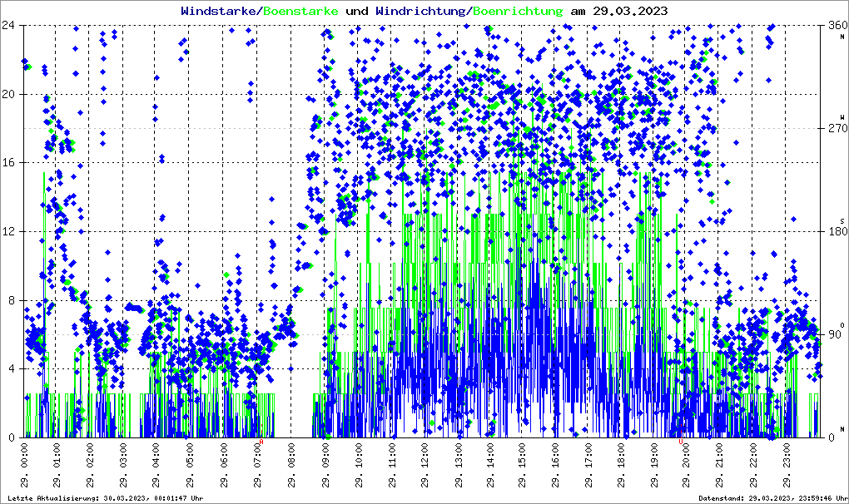Click the red sunrise marker 'A' near 07:00
The height and width of the screenshot is (504, 849).
[261, 442]
